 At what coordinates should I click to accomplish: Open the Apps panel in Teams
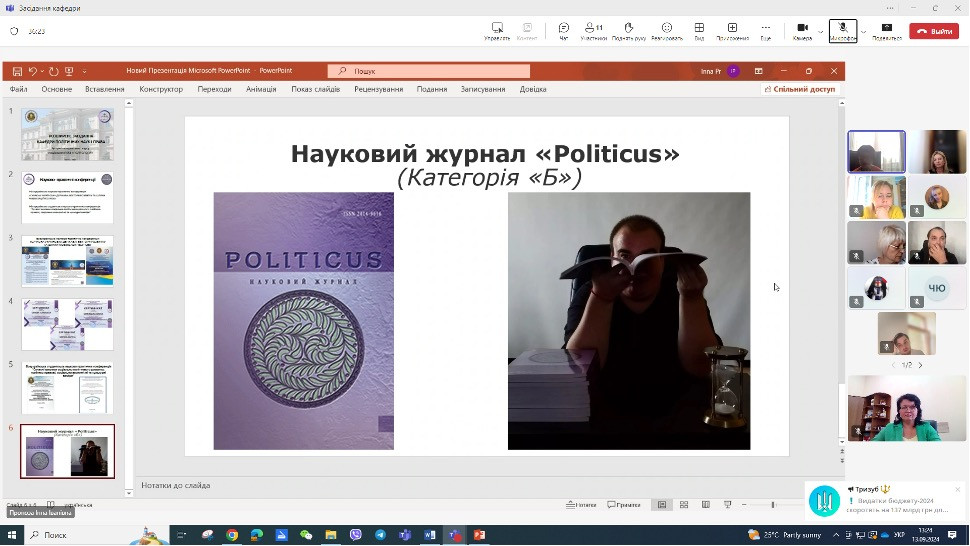(x=732, y=30)
